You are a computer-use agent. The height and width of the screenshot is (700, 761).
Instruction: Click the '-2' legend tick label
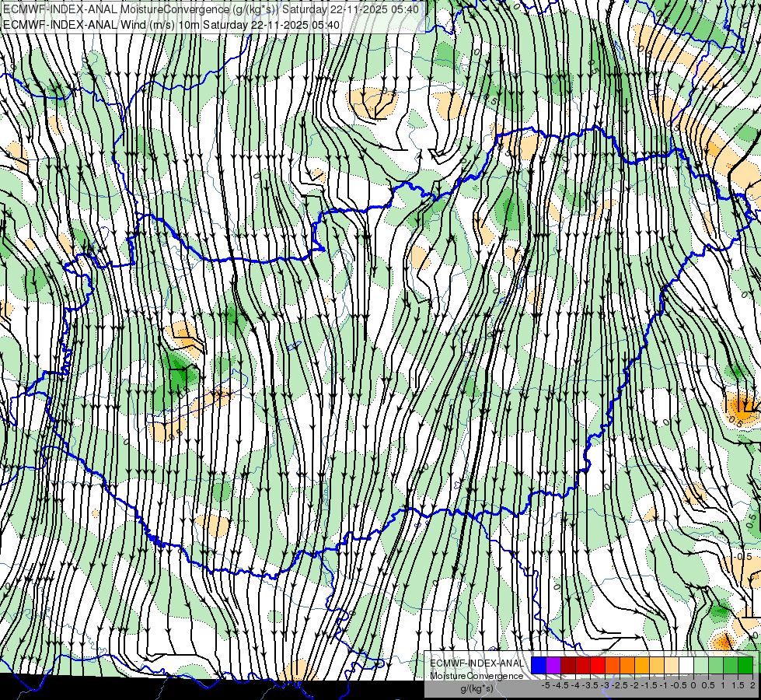click(x=634, y=685)
